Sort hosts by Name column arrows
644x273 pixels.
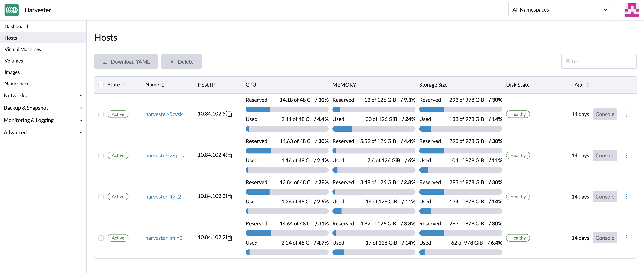pyautogui.click(x=163, y=85)
